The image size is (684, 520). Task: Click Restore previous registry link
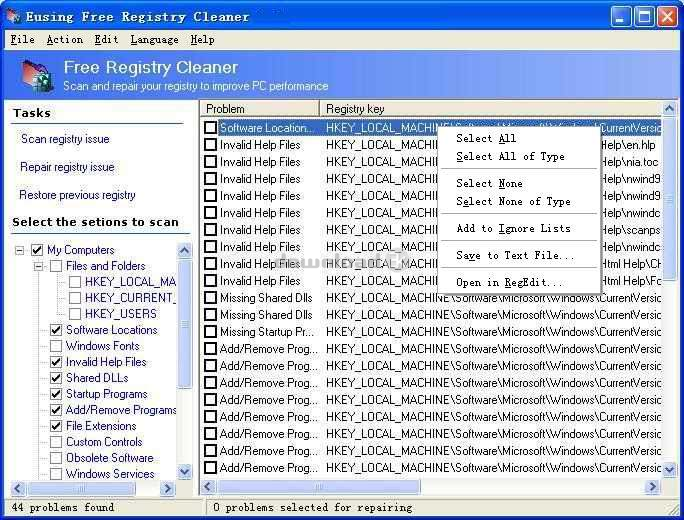click(x=77, y=195)
